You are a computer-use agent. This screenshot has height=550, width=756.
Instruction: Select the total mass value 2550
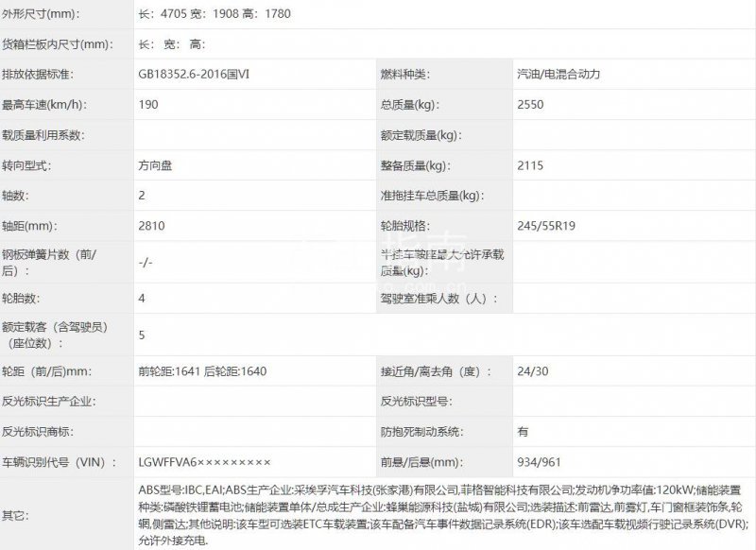coord(532,105)
